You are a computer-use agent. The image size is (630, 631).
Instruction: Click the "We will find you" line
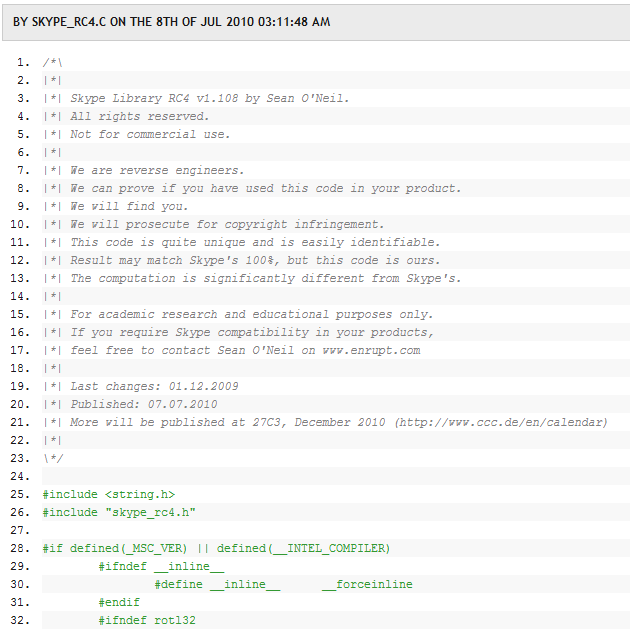(x=129, y=206)
